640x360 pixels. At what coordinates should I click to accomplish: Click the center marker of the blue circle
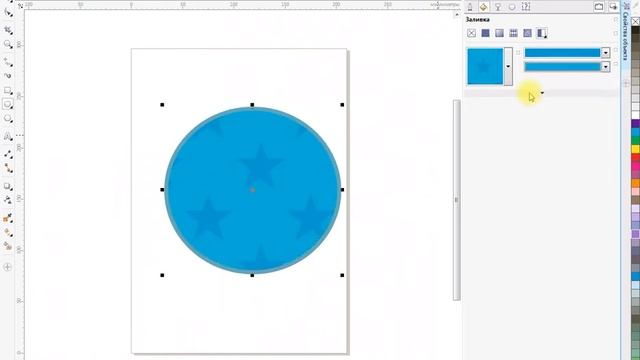(252, 190)
